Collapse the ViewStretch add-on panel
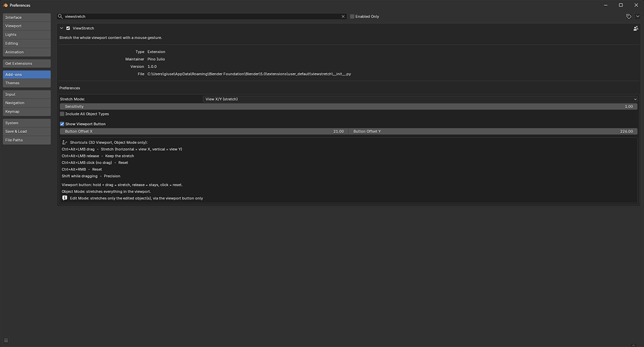 [62, 28]
